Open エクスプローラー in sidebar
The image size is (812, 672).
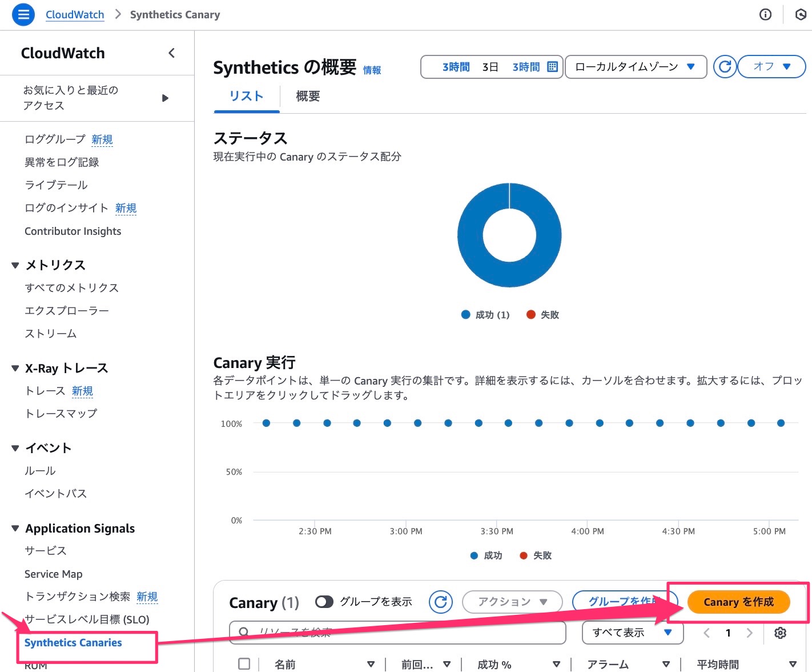pyautogui.click(x=66, y=311)
